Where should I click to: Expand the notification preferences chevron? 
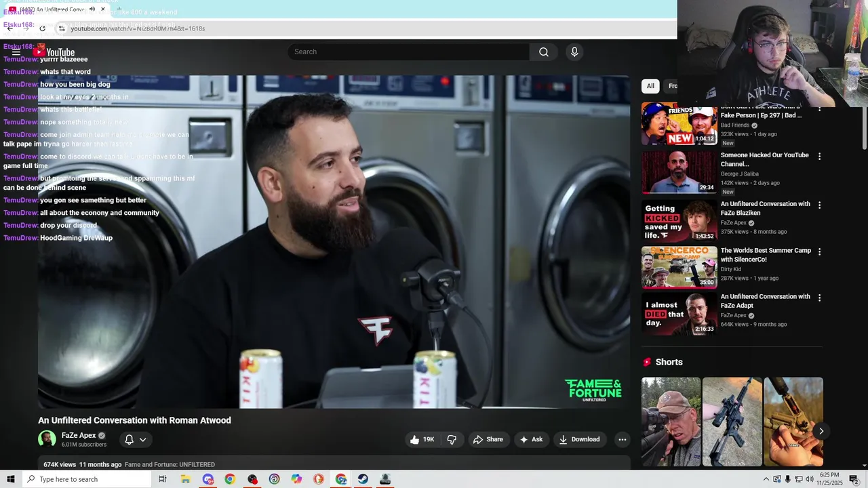point(143,439)
